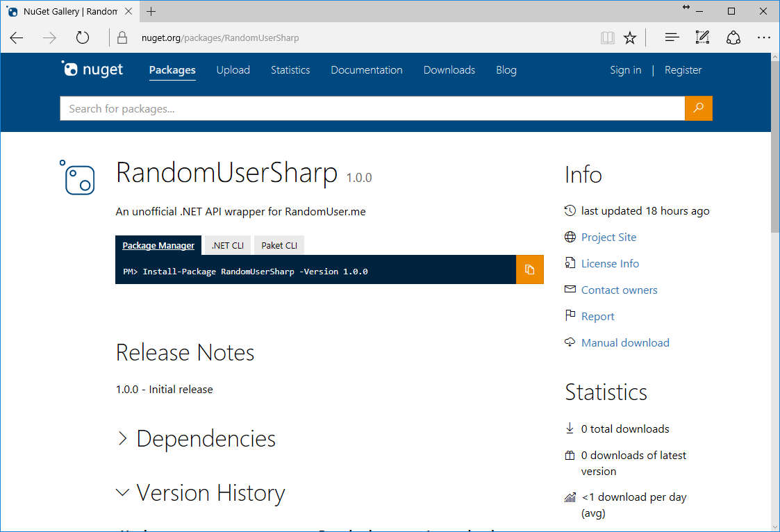780x532 pixels.
Task: Click the orange search magnifier button
Action: point(698,108)
